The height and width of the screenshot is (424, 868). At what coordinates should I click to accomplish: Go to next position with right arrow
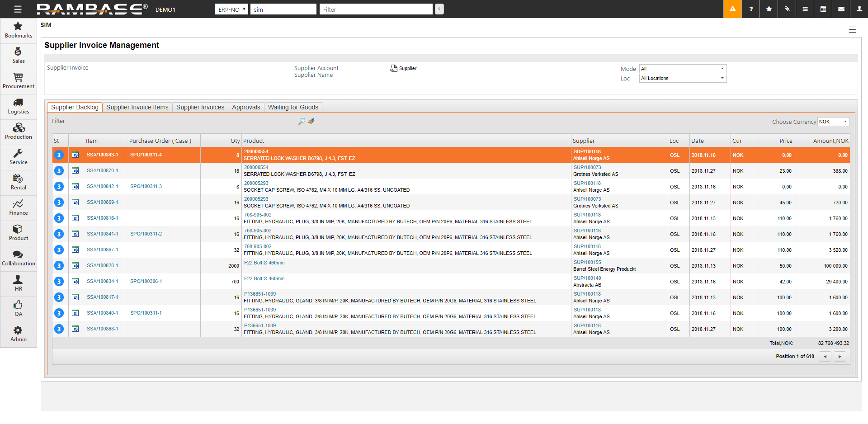tap(840, 357)
